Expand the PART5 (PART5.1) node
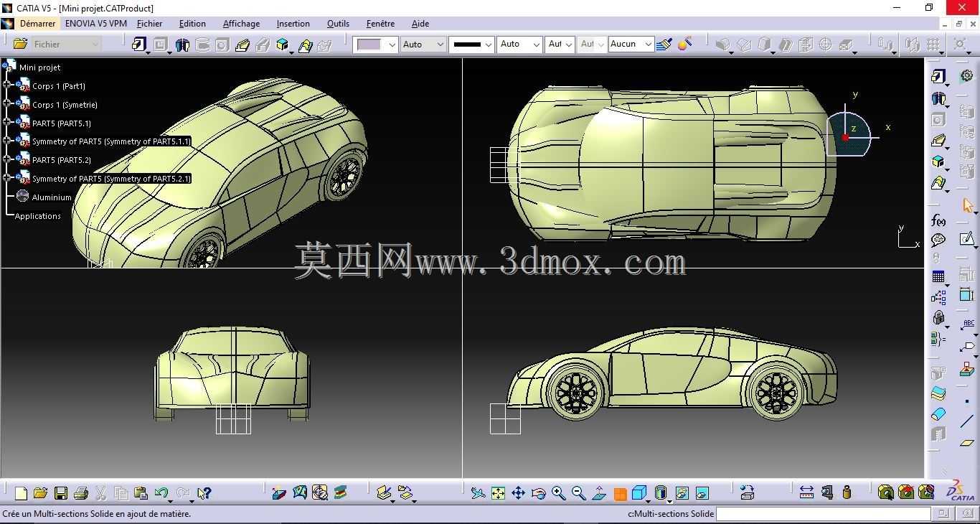This screenshot has width=980, height=524. [6, 123]
